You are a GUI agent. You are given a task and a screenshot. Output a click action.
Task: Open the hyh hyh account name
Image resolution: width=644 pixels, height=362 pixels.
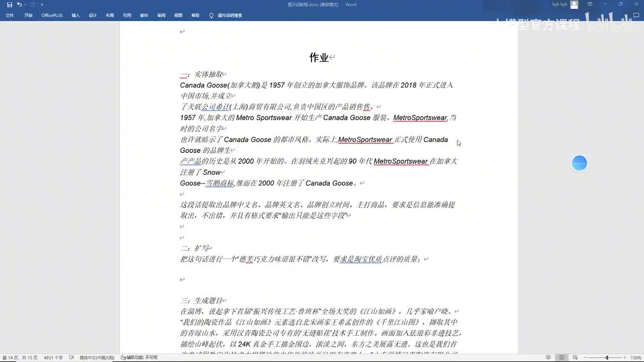pos(559,5)
